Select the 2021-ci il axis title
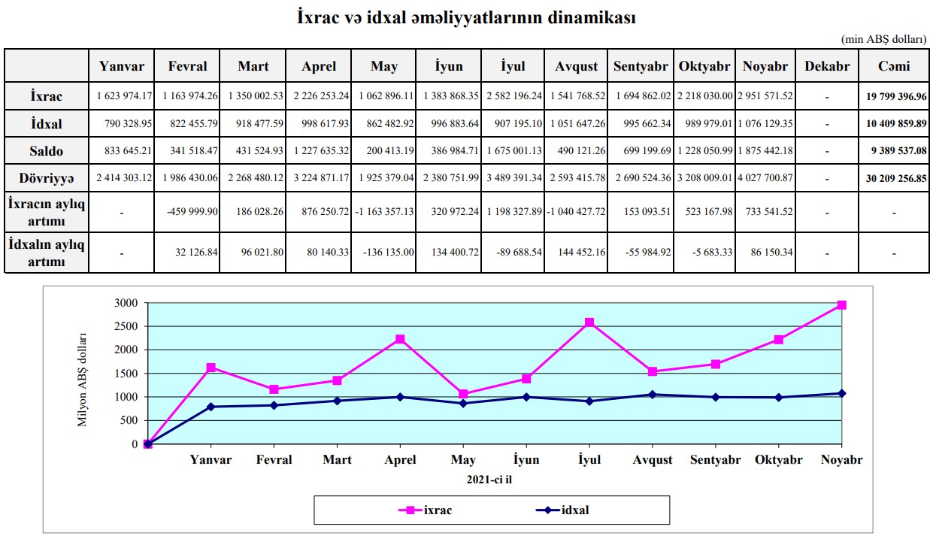The image size is (936, 560). [x=494, y=479]
